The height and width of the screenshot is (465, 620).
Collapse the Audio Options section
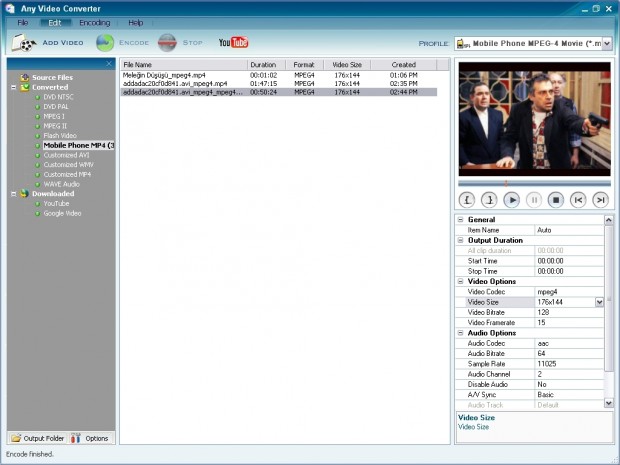(x=460, y=333)
